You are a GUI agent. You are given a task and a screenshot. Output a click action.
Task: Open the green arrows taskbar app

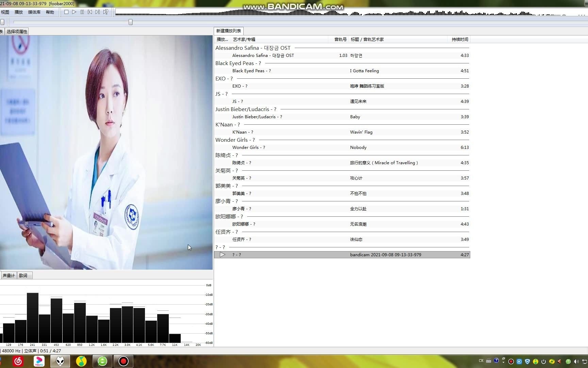(x=102, y=361)
